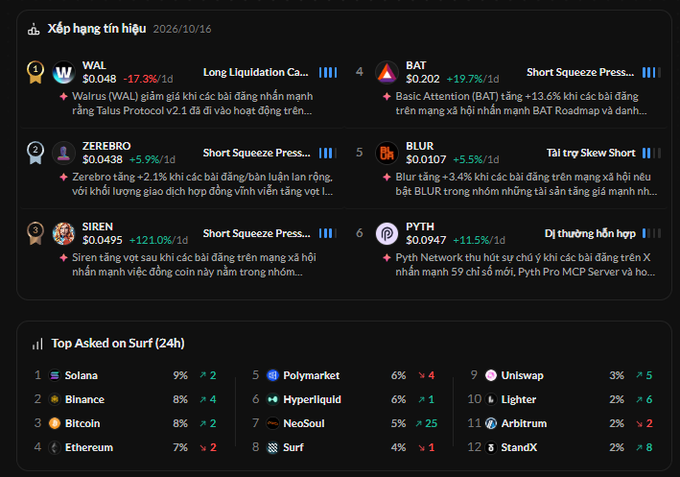Click the Lighter logo icon
Image resolution: width=680 pixels, height=477 pixels.
click(x=491, y=399)
